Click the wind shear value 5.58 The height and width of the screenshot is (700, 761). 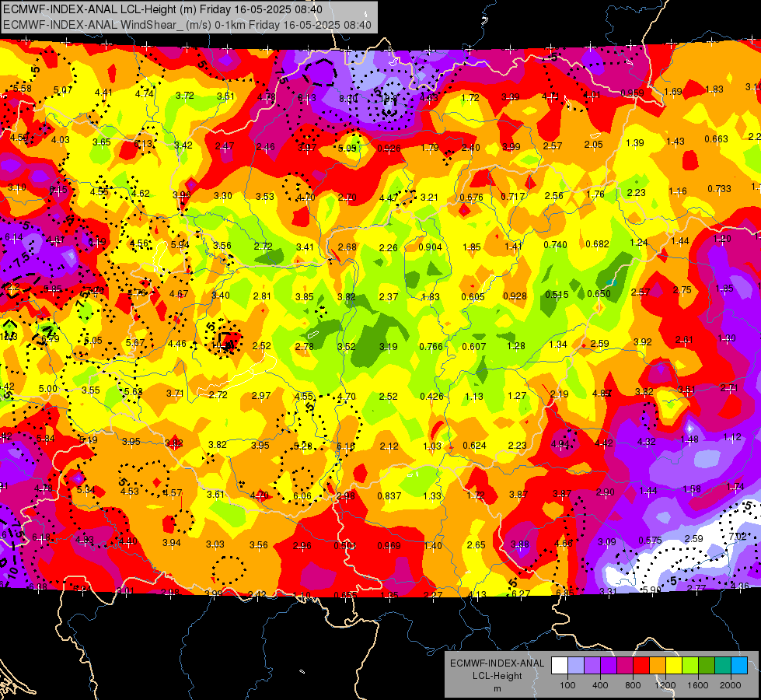coord(23,89)
